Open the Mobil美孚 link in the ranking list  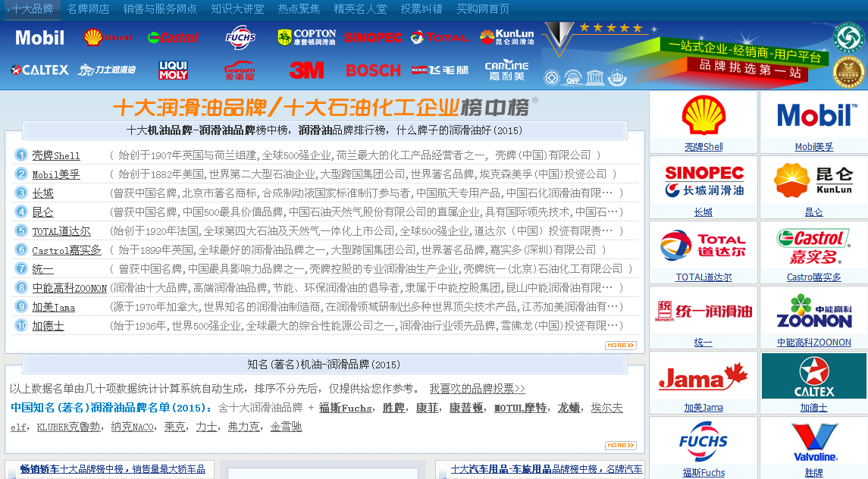56,174
